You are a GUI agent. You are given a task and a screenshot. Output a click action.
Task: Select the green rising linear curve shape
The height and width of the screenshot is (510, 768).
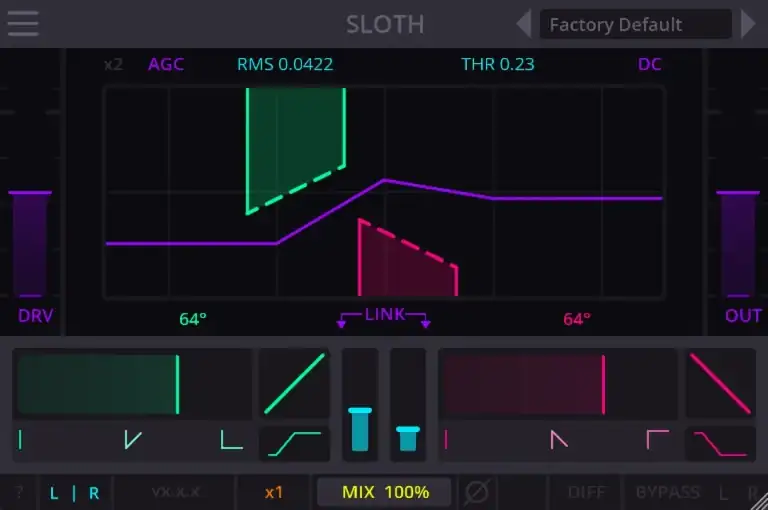point(294,384)
